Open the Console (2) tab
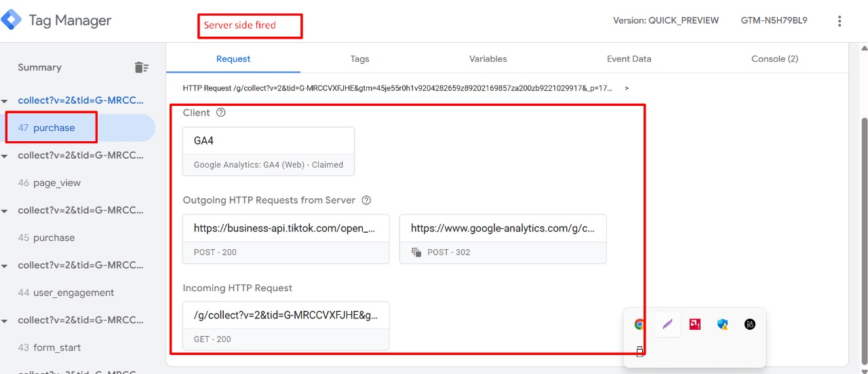 point(774,59)
